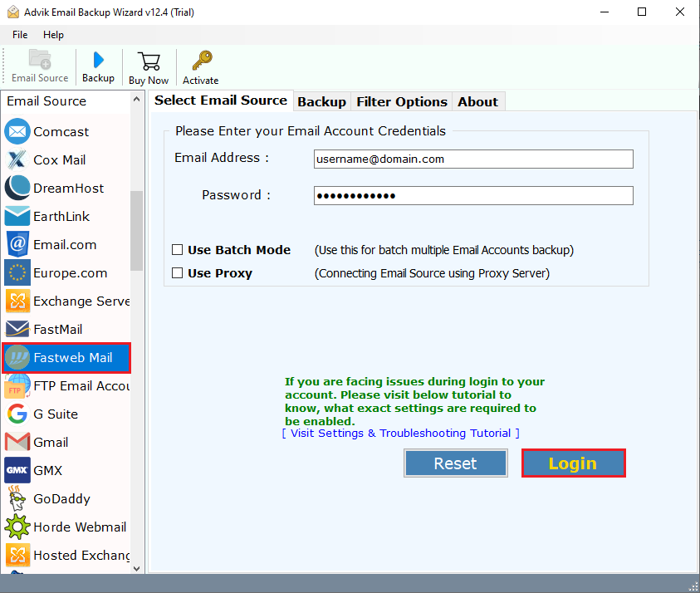Maximize the Advik Email Backup Wizard window
The width and height of the screenshot is (700, 593).
point(642,12)
